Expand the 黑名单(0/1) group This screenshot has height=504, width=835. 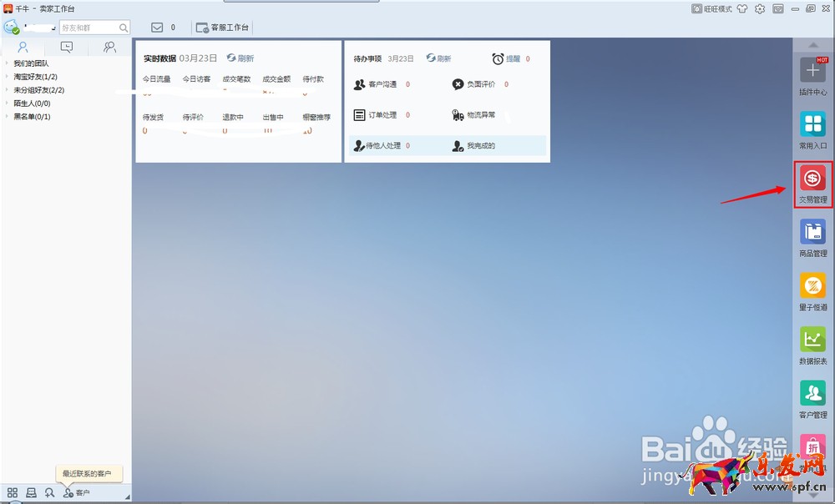point(32,117)
